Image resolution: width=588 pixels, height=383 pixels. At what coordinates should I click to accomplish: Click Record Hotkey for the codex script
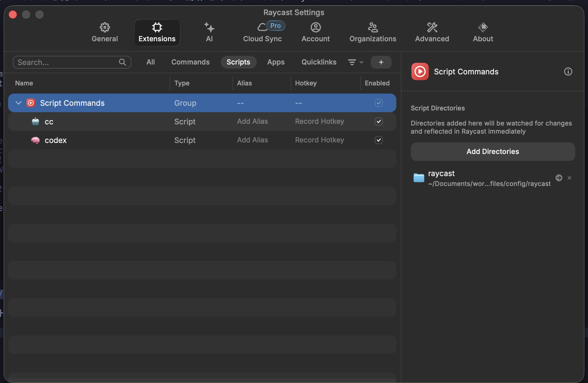point(319,140)
